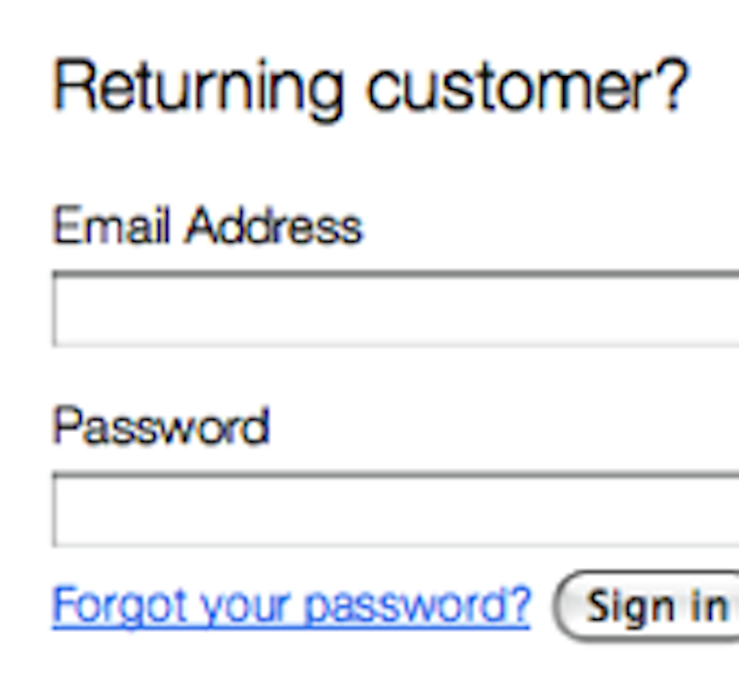
Task: Activate the returning customer email box
Action: 395,309
